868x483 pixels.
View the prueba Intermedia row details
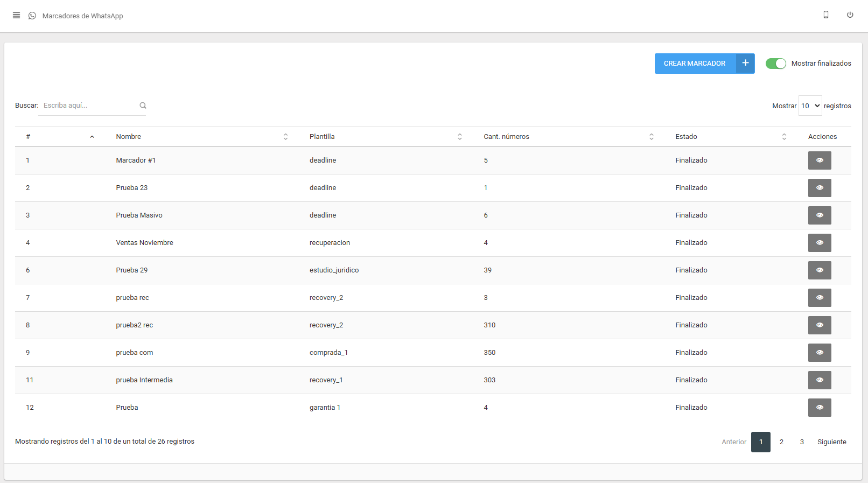[x=819, y=380]
